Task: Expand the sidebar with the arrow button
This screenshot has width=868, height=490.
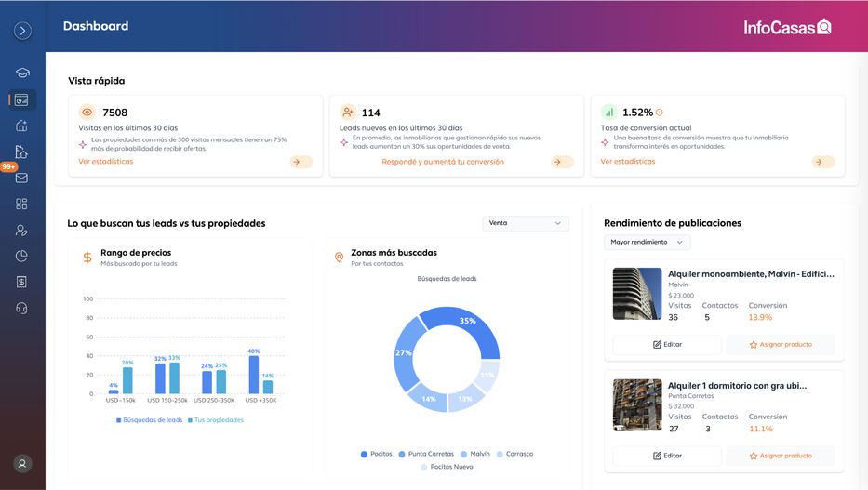Action: click(22, 31)
